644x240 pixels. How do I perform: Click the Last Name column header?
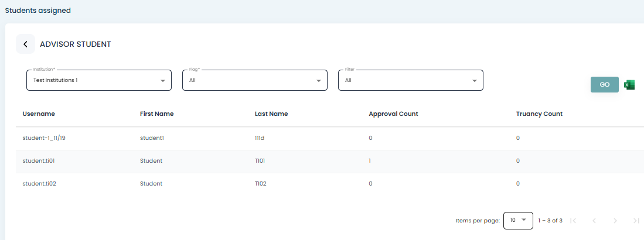[271, 114]
